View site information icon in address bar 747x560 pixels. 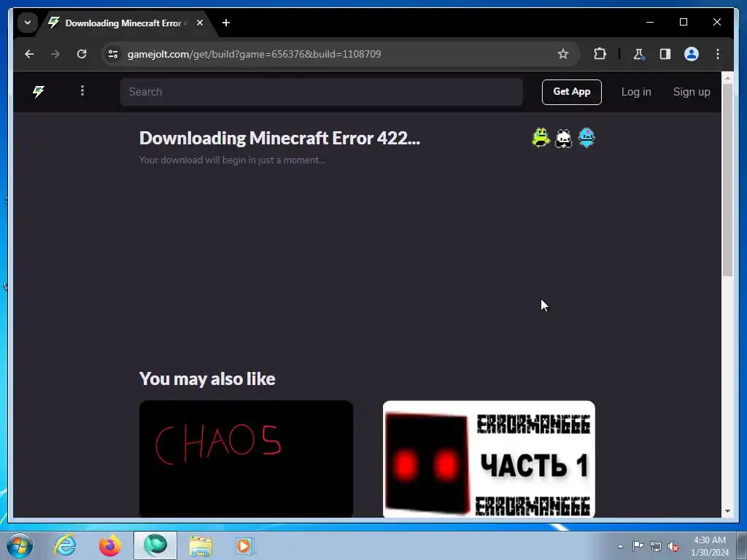[113, 54]
